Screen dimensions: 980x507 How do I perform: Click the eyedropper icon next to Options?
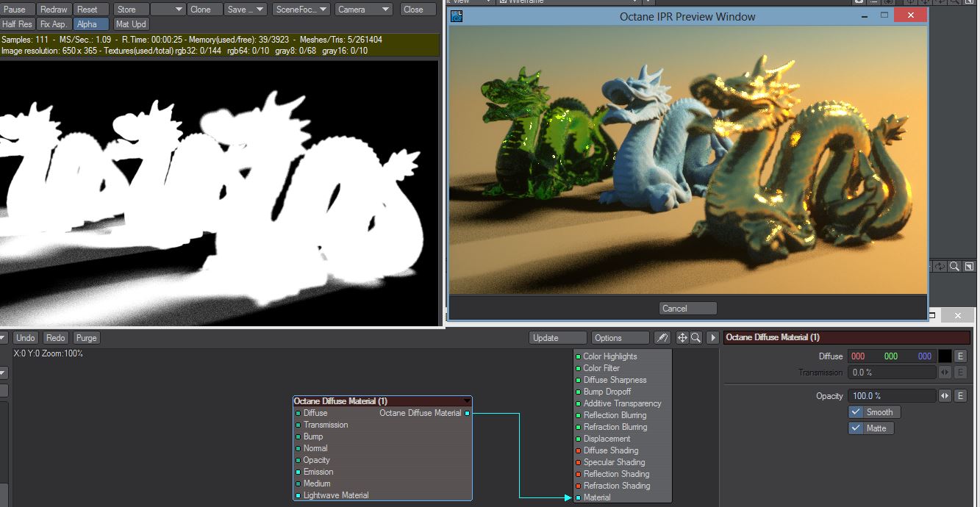[662, 338]
